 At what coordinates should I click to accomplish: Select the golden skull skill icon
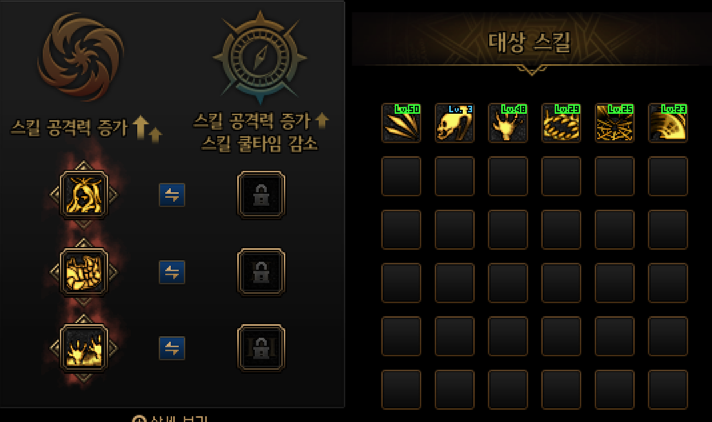click(x=455, y=123)
